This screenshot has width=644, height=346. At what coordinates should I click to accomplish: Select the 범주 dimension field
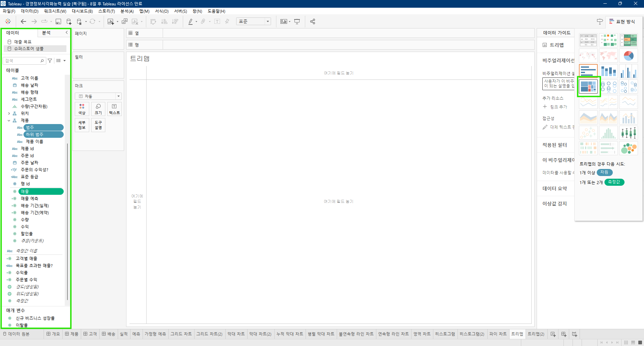44,127
